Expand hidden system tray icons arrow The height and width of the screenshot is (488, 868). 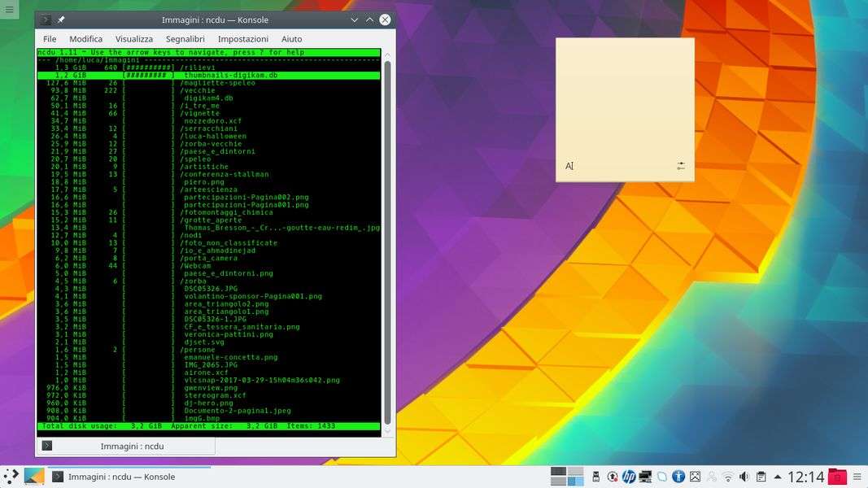pos(778,477)
